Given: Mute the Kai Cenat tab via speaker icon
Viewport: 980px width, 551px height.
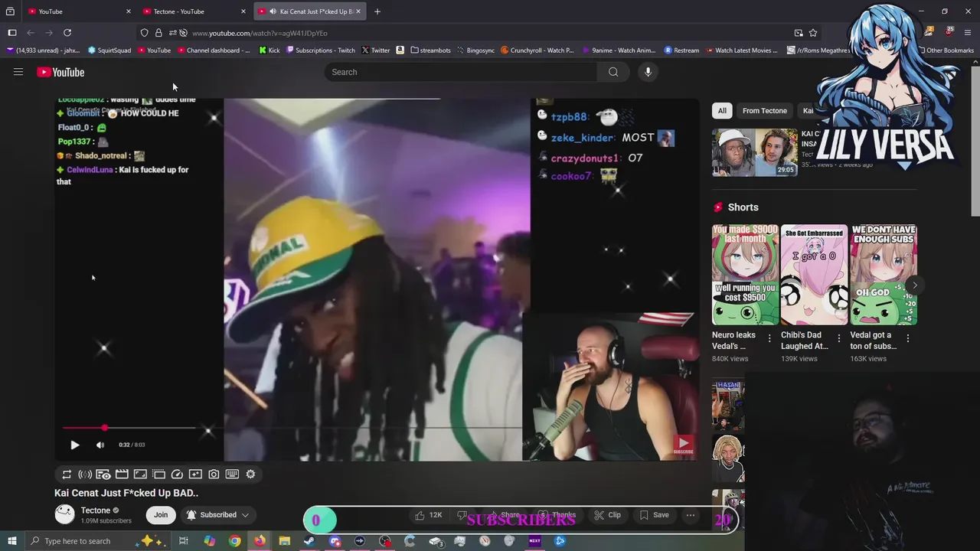Looking at the screenshot, I should pyautogui.click(x=273, y=11).
